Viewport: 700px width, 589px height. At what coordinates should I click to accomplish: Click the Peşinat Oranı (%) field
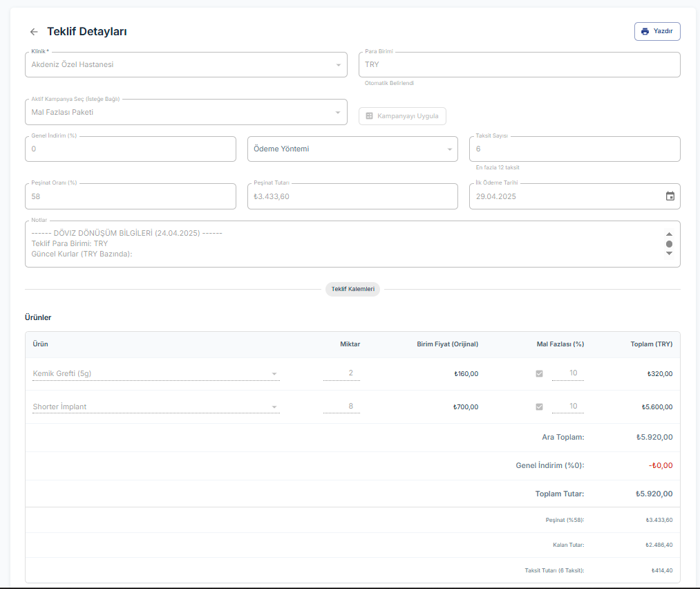click(x=130, y=196)
